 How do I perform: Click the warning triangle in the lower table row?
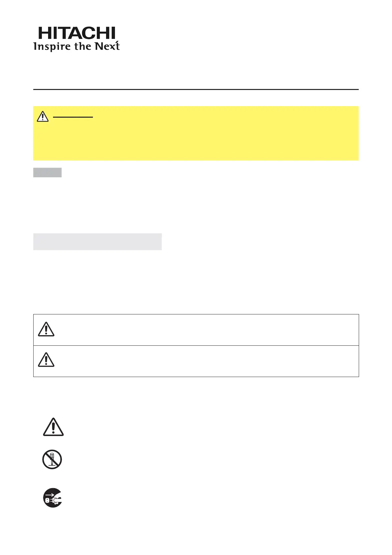click(46, 360)
